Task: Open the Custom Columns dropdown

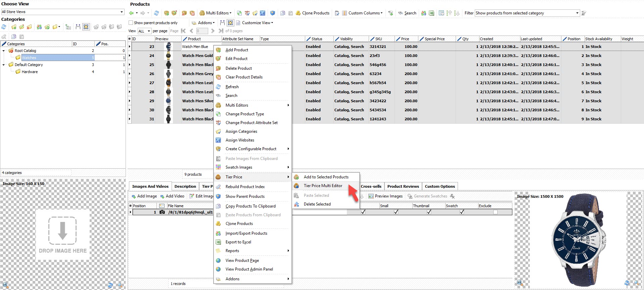Action: [x=362, y=13]
